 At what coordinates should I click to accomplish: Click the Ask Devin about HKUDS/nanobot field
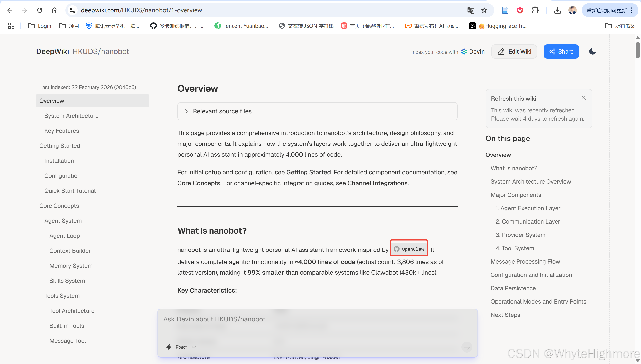point(318,323)
